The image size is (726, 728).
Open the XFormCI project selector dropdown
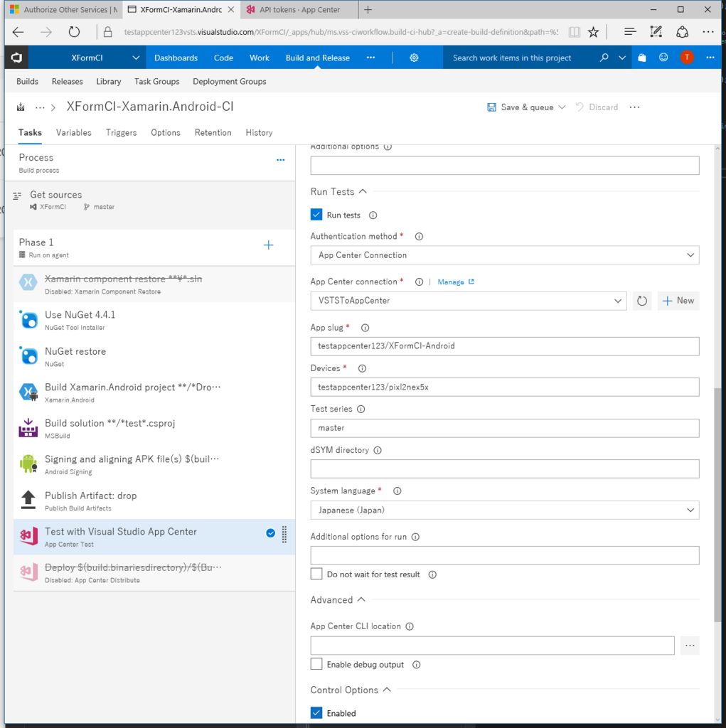pos(136,58)
